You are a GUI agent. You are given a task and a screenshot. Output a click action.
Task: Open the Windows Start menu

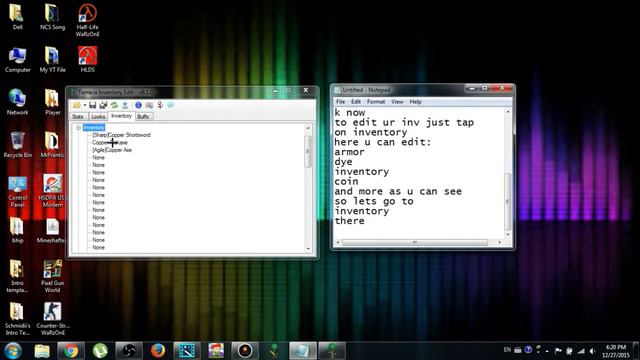[x=13, y=351]
